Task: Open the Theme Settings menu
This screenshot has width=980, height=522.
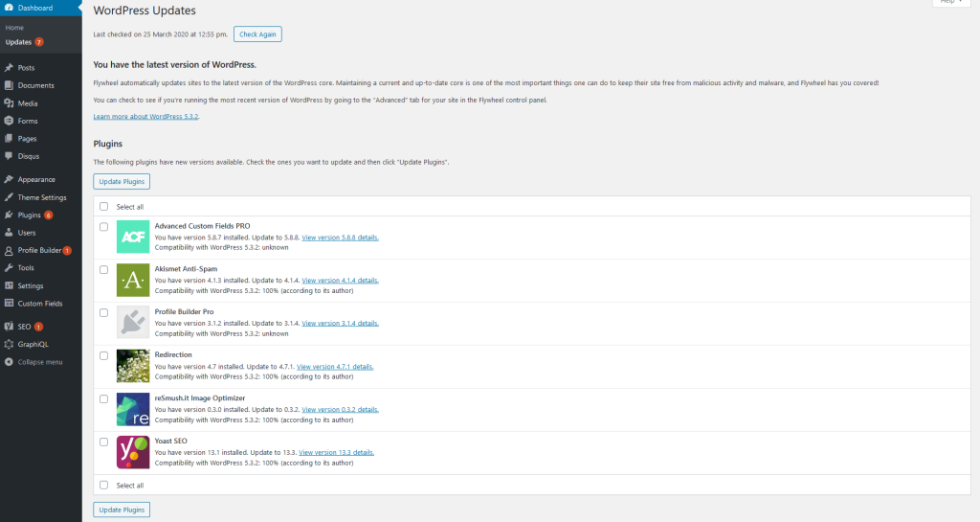Action: pos(40,197)
